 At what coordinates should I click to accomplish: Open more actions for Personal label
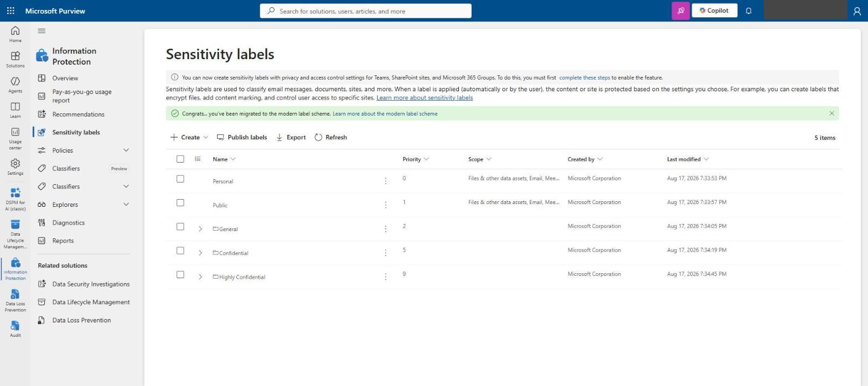(x=385, y=181)
